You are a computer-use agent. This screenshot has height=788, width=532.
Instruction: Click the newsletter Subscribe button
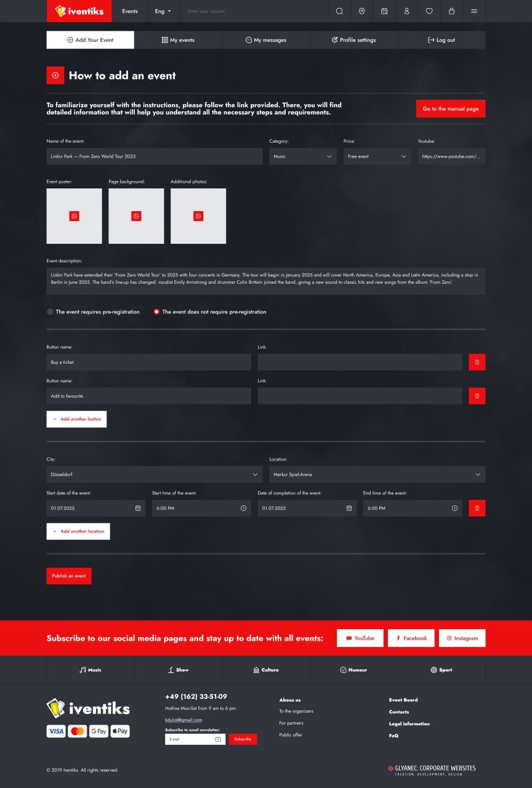point(243,739)
